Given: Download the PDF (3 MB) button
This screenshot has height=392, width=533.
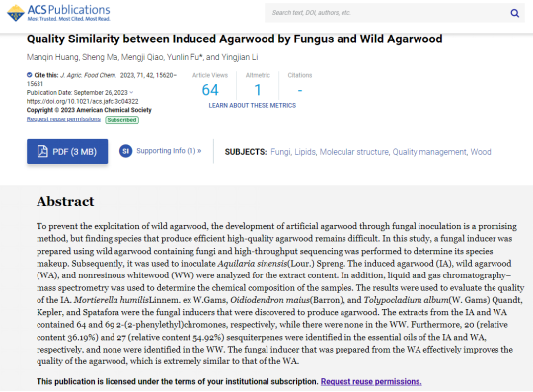Looking at the screenshot, I should [67, 151].
